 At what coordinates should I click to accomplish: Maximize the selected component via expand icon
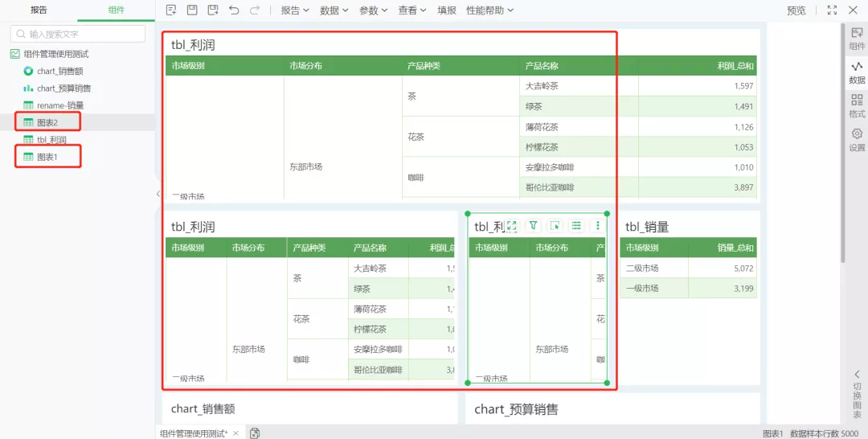click(512, 225)
